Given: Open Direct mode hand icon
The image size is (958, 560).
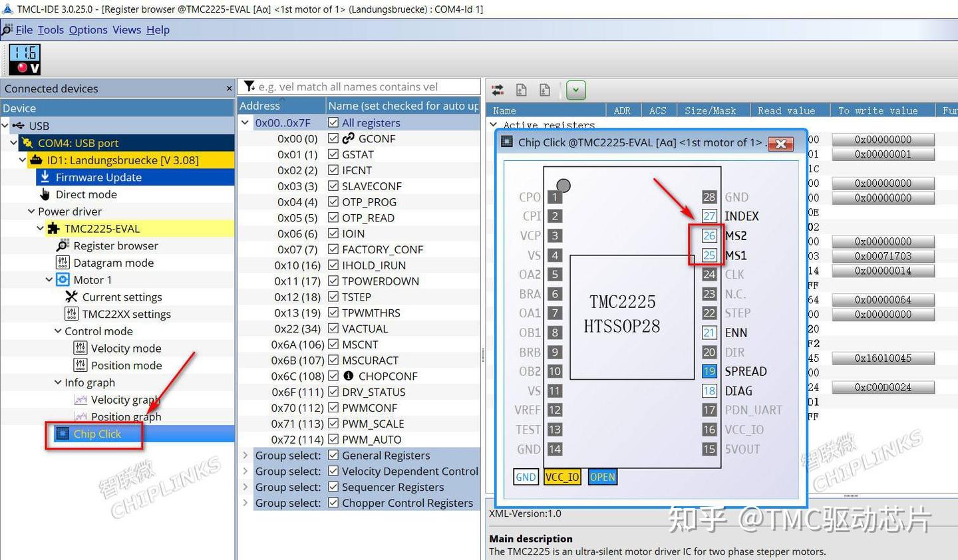Looking at the screenshot, I should (45, 194).
